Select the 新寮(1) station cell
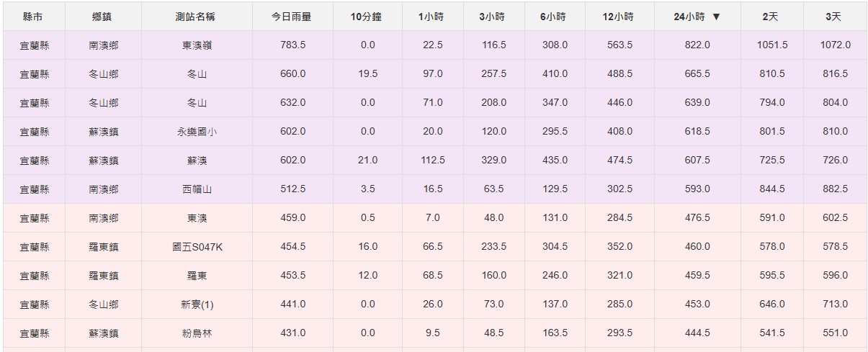The image size is (868, 352). click(197, 304)
